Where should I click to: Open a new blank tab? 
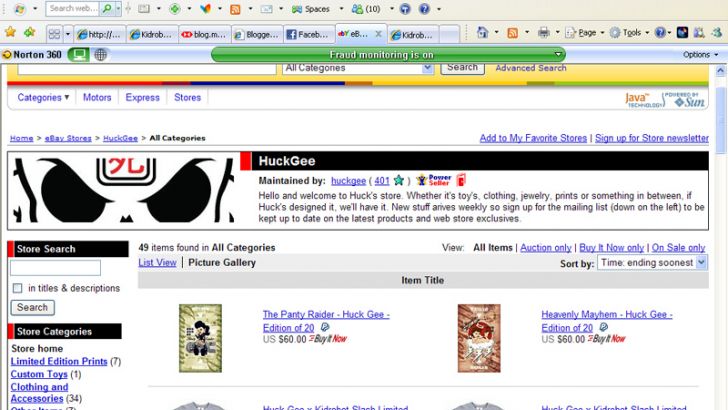[449, 34]
